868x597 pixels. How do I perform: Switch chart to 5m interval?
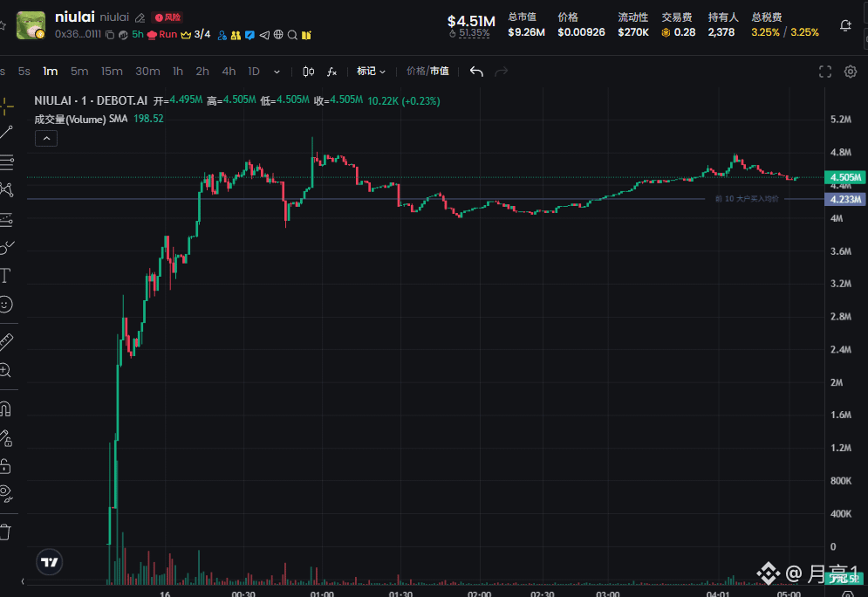(x=79, y=72)
